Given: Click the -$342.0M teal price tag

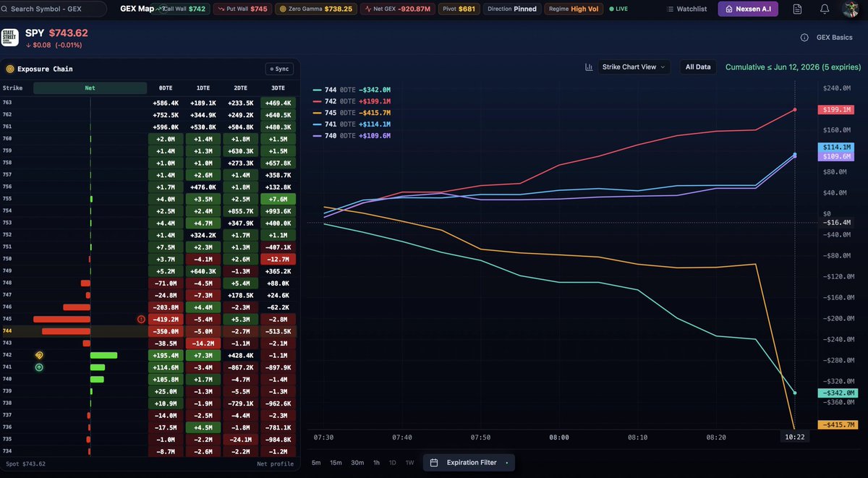Looking at the screenshot, I should pyautogui.click(x=836, y=393).
